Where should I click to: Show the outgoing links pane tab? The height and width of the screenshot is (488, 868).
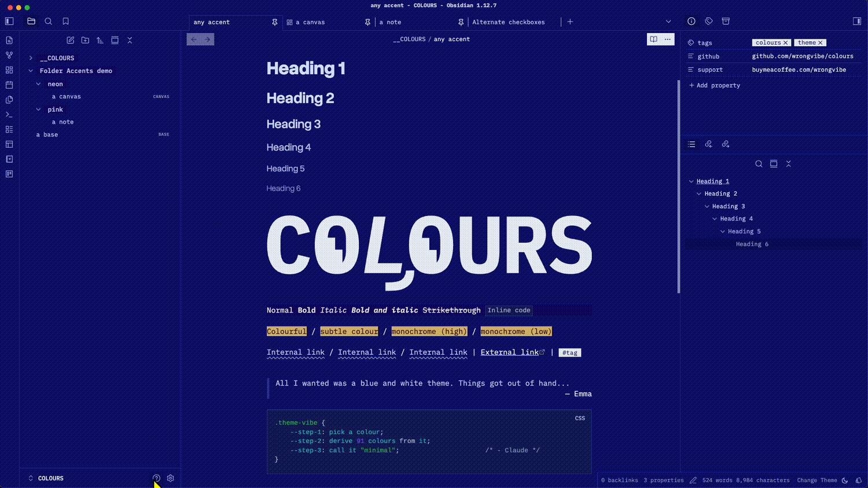[x=726, y=144]
